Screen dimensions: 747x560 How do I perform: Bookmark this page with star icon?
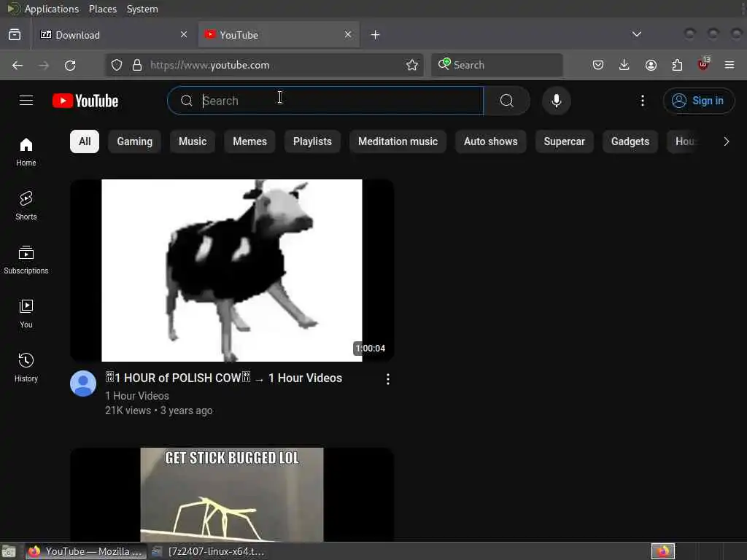pyautogui.click(x=412, y=65)
